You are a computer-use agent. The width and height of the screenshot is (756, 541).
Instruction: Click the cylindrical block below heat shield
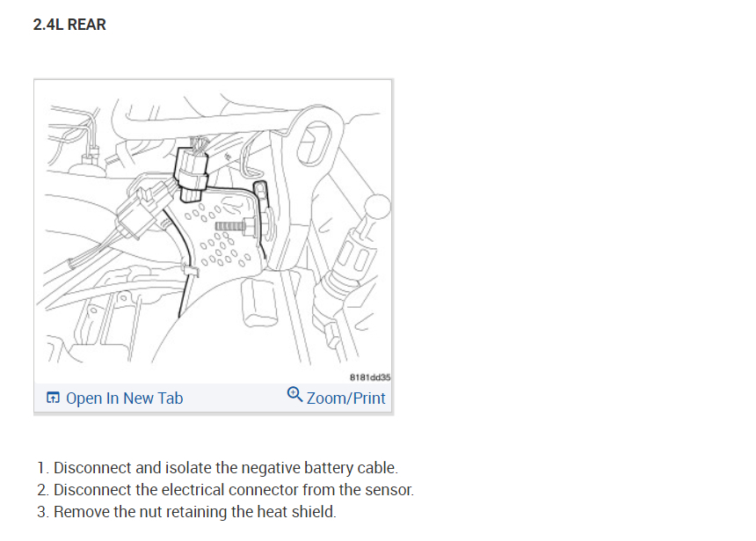pyautogui.click(x=259, y=303)
